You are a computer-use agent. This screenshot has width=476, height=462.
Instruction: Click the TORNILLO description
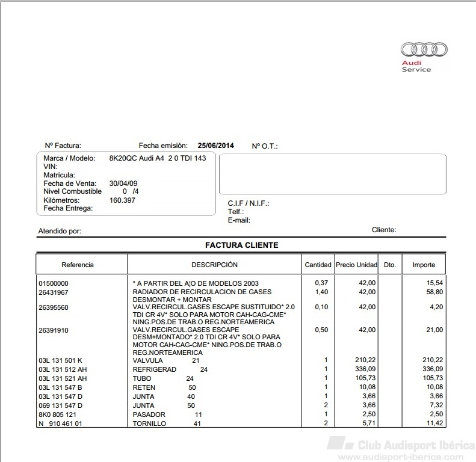[149, 423]
